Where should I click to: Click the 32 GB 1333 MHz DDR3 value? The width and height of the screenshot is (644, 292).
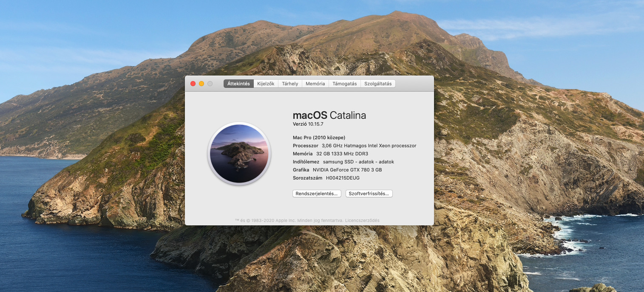342,154
